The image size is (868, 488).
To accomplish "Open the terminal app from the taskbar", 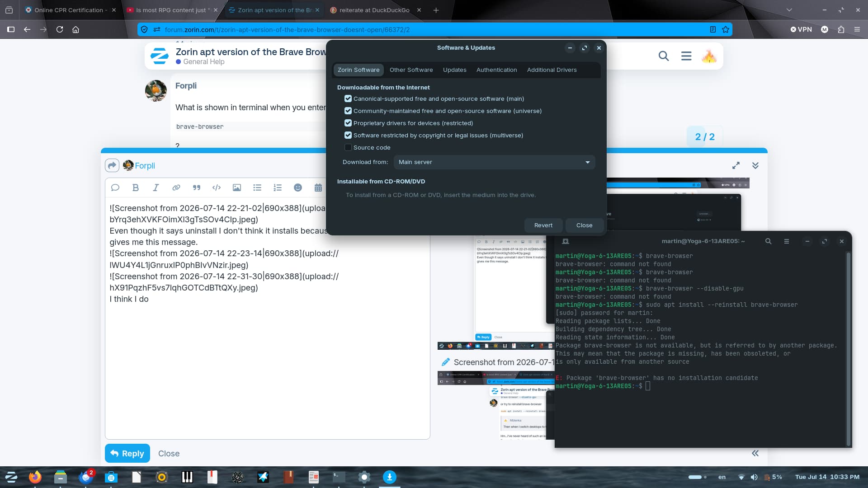I will (x=339, y=477).
